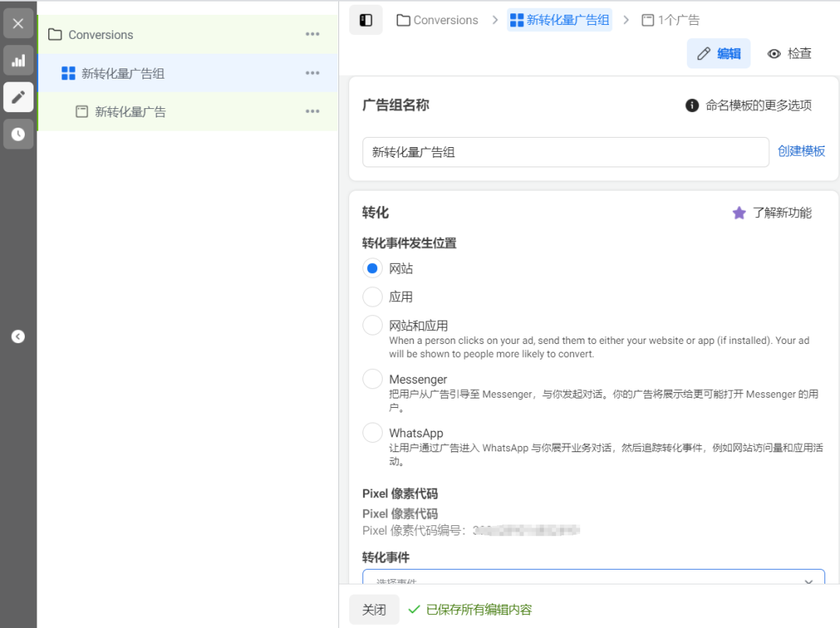Screen dimensions: 840x628
Task: Select WhatsApp as conversion event location
Action: pyautogui.click(x=372, y=433)
